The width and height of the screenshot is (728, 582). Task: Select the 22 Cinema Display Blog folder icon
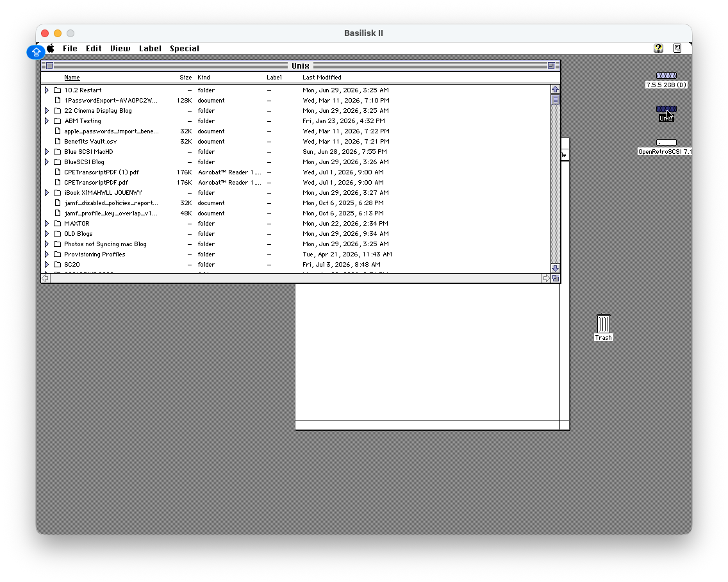coord(58,110)
